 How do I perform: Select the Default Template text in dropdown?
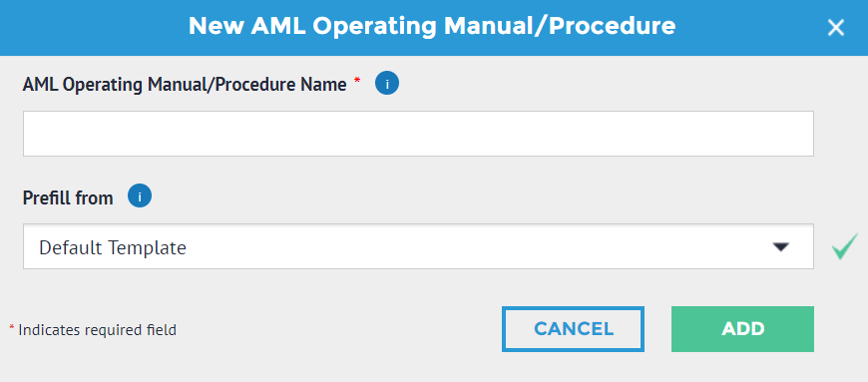[113, 247]
